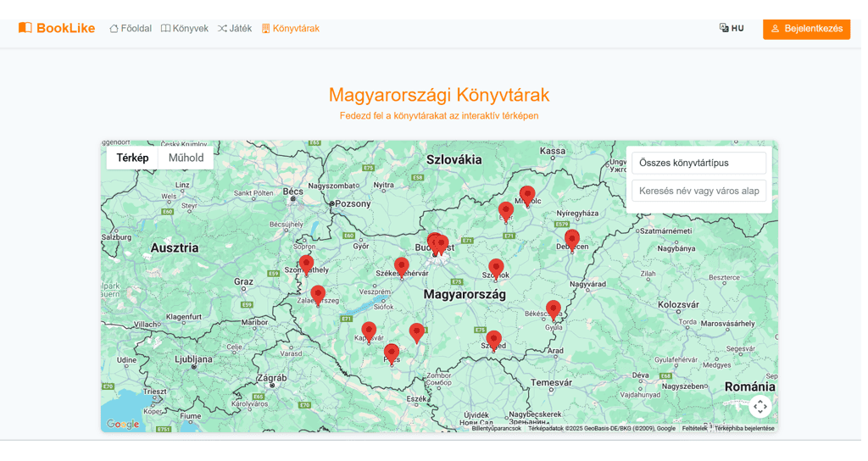Screen dimensions: 868x461
Task: Switch map to Műhold satellite view
Action: pos(186,158)
